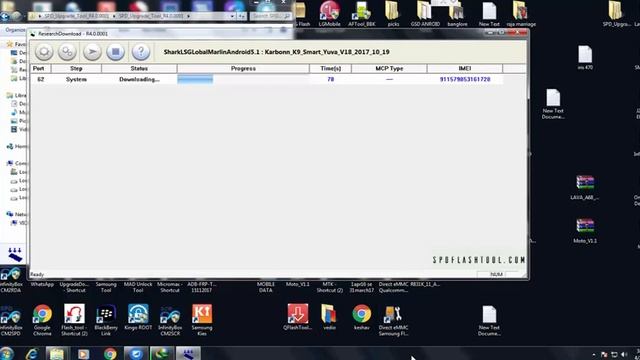Select the picks folder on desktop
This screenshot has width=640, height=360.
point(393,14)
